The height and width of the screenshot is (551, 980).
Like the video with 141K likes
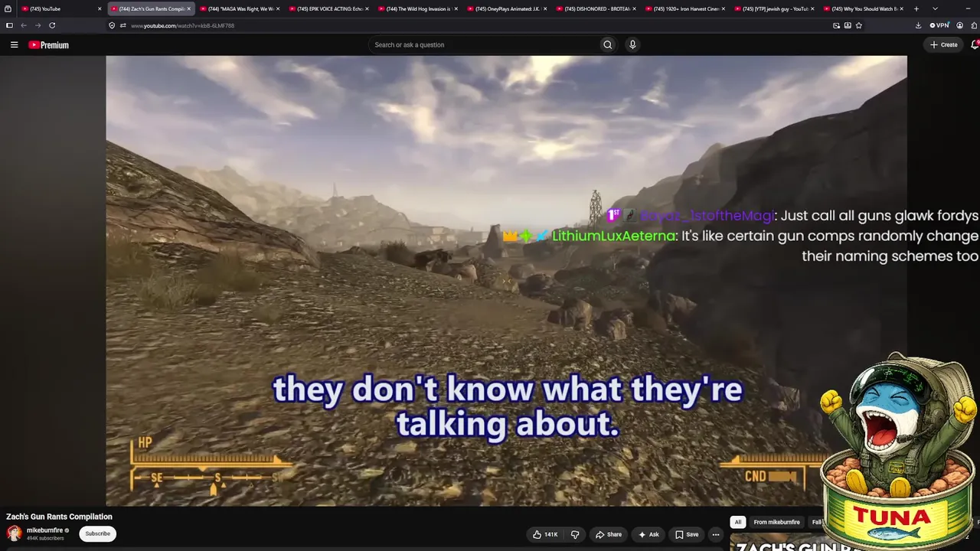(x=545, y=534)
